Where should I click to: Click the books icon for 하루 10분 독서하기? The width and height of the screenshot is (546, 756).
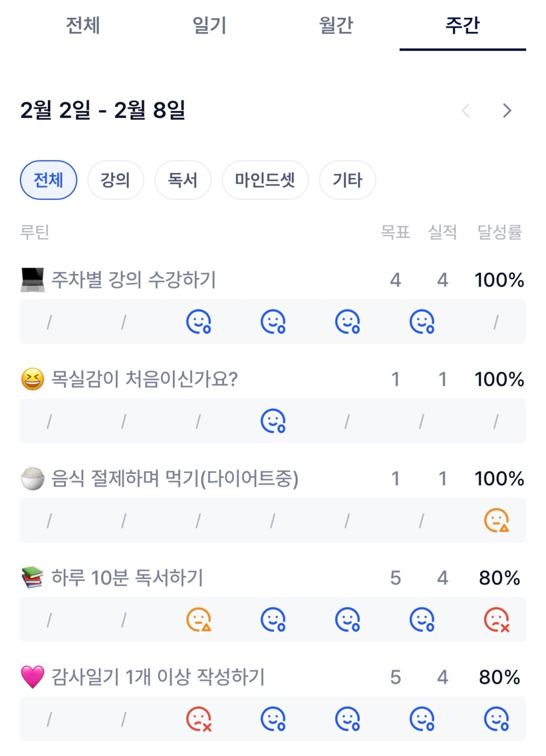click(x=32, y=578)
